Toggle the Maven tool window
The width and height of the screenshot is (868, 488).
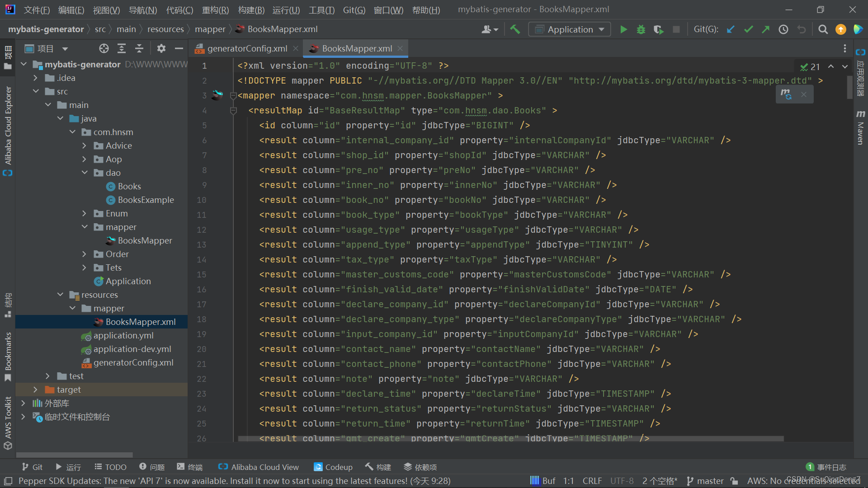click(860, 128)
